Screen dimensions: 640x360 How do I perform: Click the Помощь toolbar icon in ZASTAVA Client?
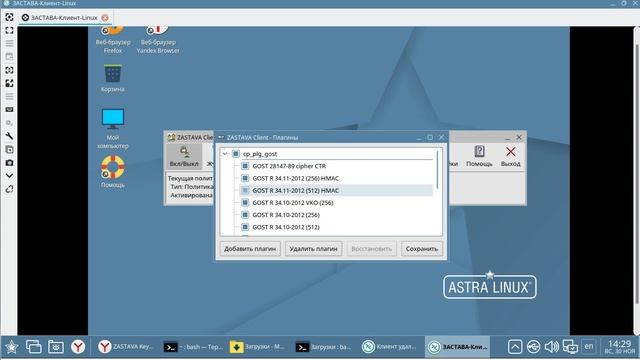479,156
